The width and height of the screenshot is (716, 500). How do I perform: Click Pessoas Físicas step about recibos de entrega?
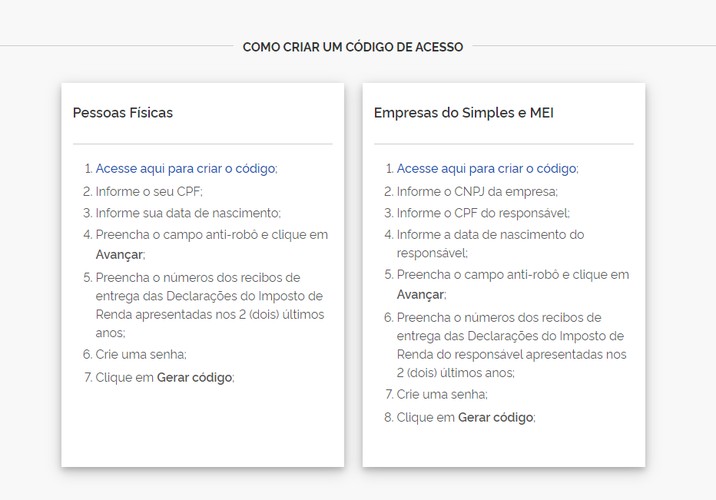pos(210,305)
